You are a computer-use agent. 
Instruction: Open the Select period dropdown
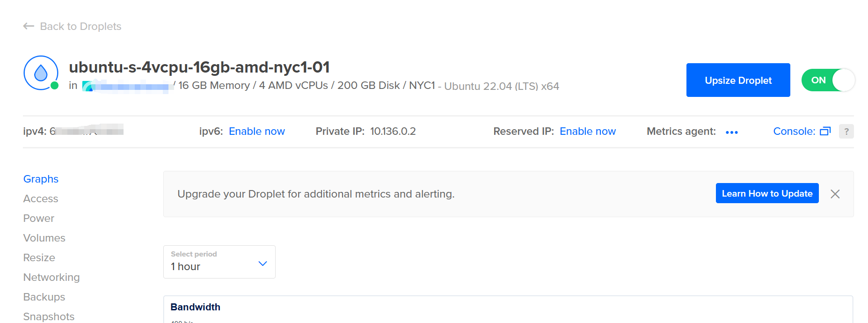tap(219, 262)
